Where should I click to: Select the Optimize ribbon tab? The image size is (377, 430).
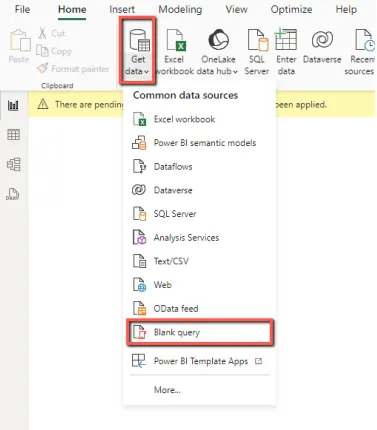[x=291, y=9]
